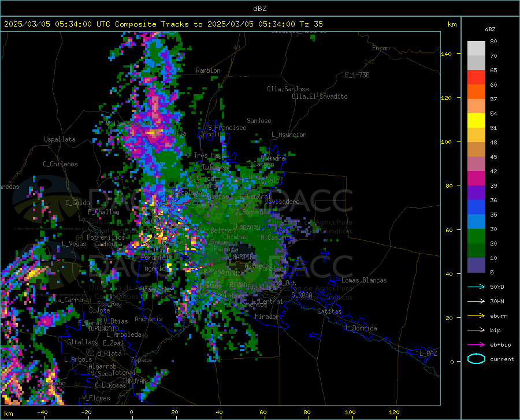Pick the green 20–30 dBZ swatch
This screenshot has height=420, width=520.
(x=476, y=236)
